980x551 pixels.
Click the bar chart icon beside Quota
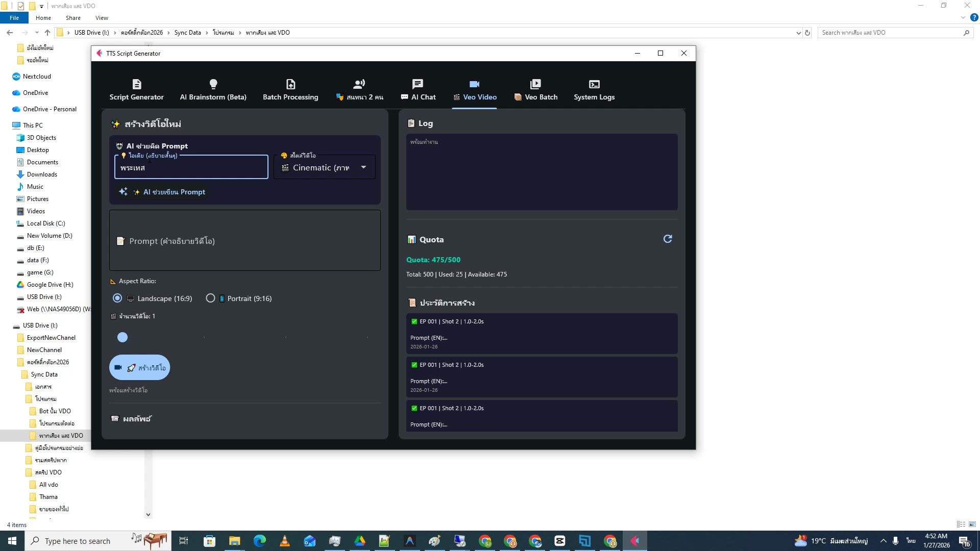411,239
